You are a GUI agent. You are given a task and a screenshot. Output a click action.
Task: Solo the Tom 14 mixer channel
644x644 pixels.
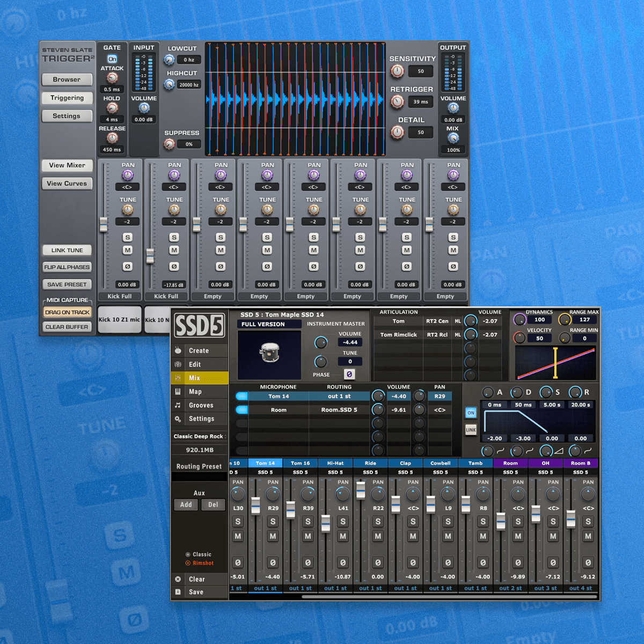(x=273, y=522)
